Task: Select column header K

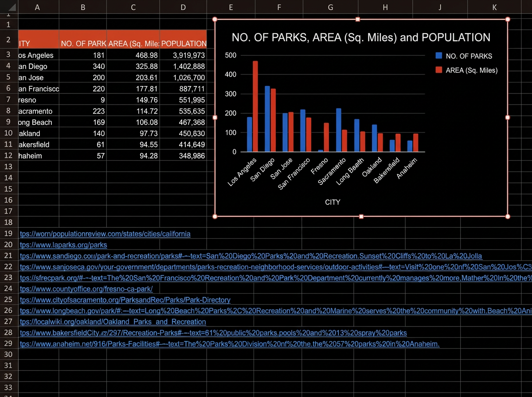Action: coord(494,7)
